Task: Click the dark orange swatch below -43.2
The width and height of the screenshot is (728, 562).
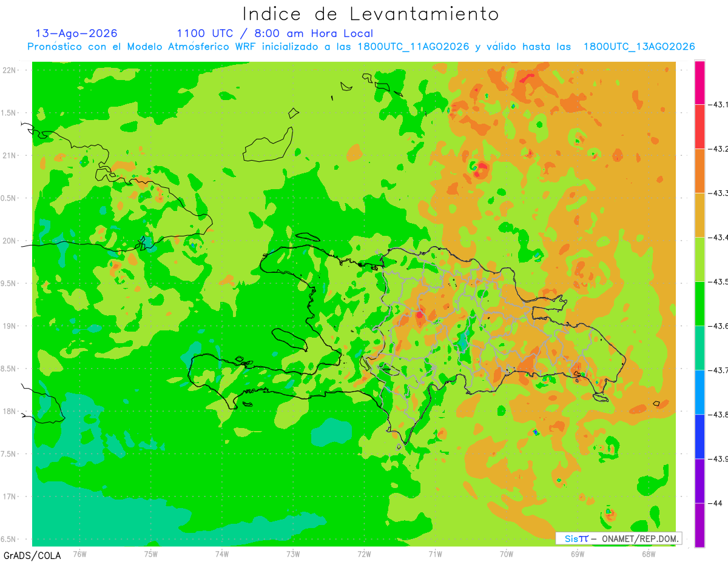Action: tap(699, 170)
